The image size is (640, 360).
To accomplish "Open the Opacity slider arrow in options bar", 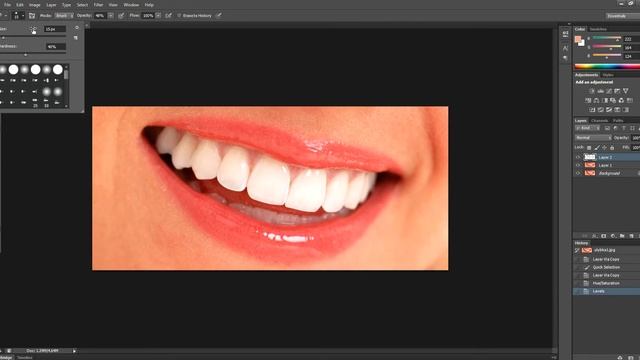I will pyautogui.click(x=111, y=16).
